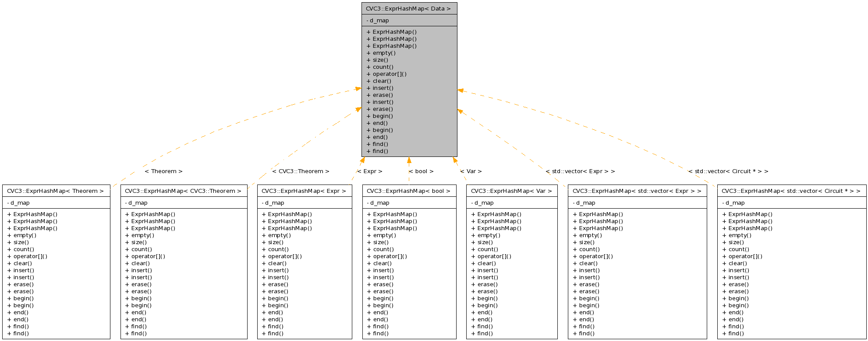Open the CVC3::ExprHashMap< Theorem > class node
The image size is (868, 341).
56,191
